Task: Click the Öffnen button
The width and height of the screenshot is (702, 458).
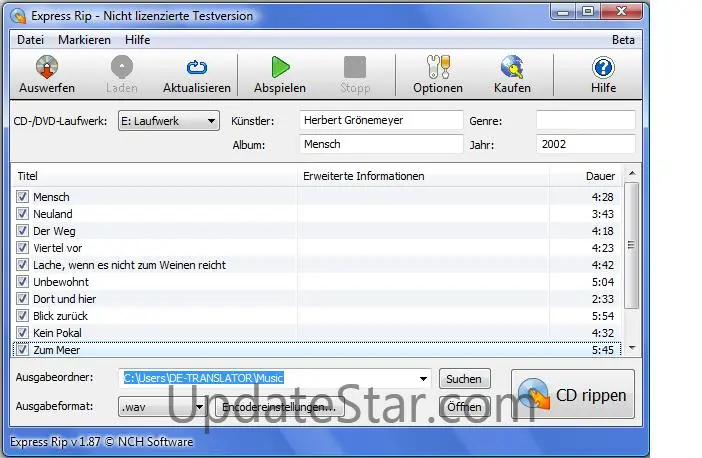Action: click(x=464, y=407)
